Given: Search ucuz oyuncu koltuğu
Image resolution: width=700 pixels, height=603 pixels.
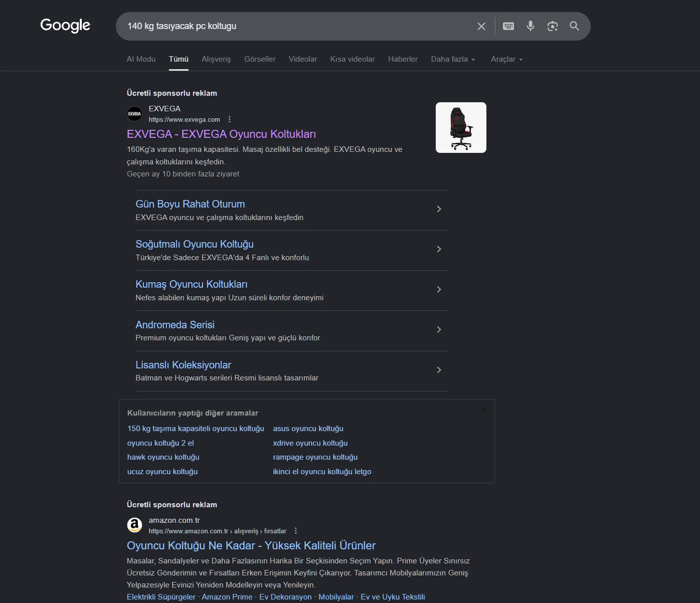Looking at the screenshot, I should (162, 472).
